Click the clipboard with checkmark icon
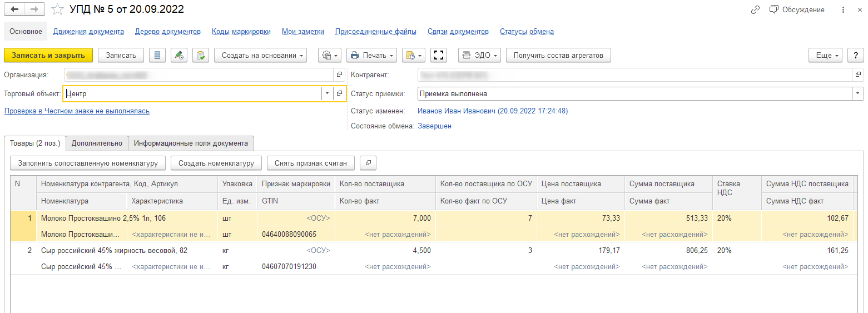868x313 pixels. tap(201, 55)
